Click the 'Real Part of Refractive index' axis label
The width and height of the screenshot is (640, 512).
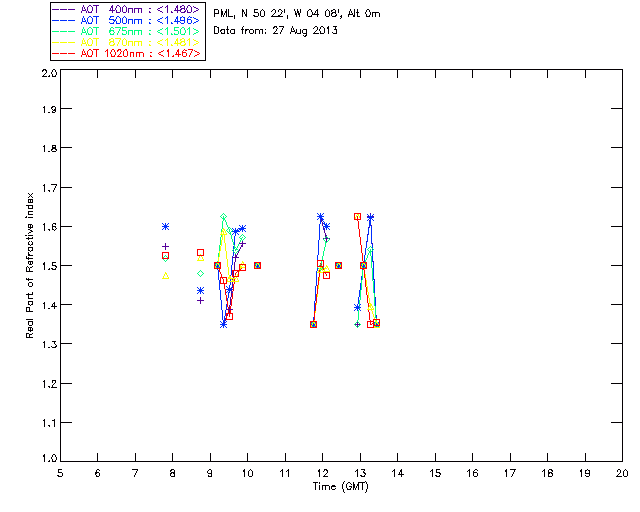click(29, 265)
